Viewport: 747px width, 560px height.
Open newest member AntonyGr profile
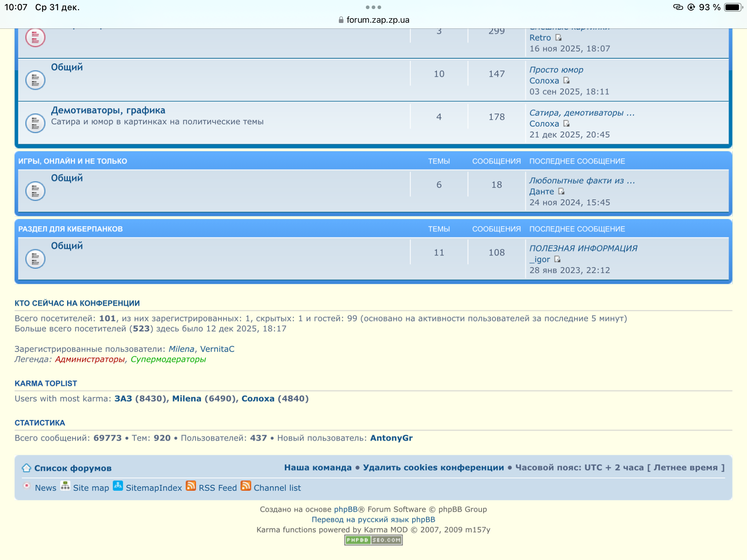point(391,438)
